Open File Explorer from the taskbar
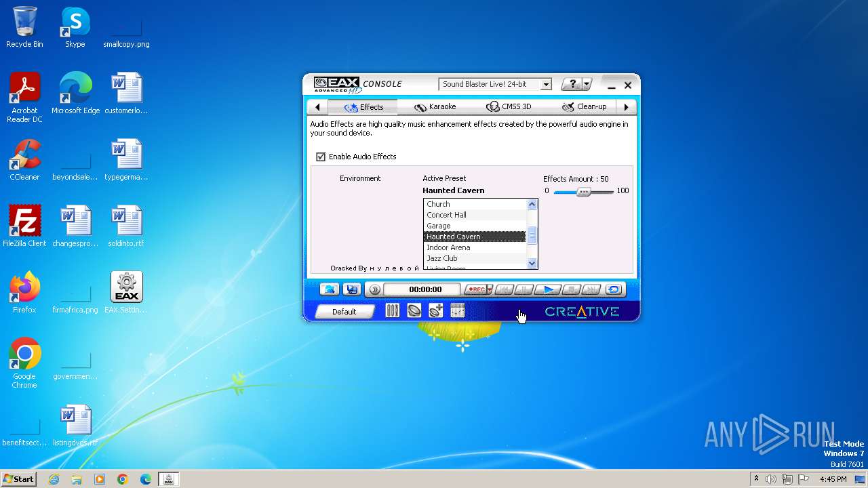The height and width of the screenshot is (488, 868). tap(77, 479)
